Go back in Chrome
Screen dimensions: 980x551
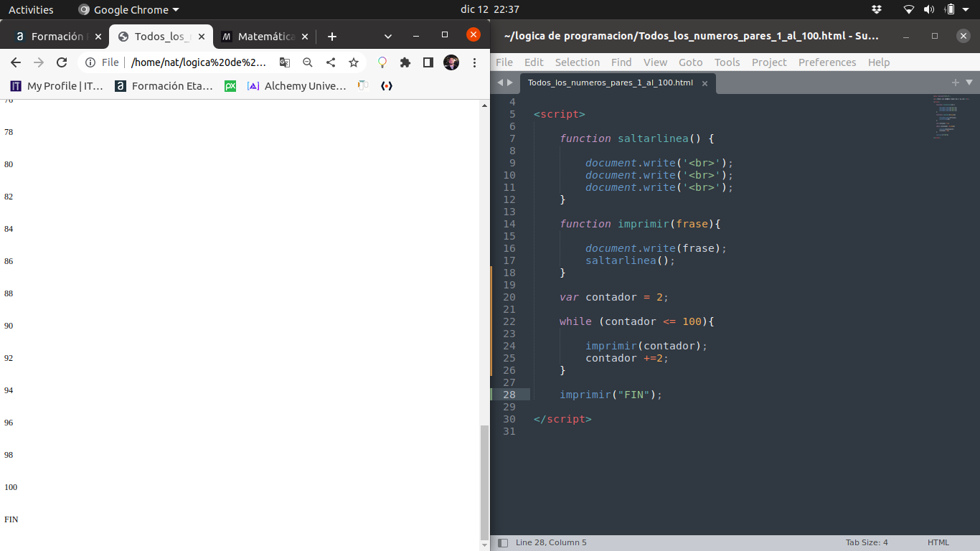[x=16, y=62]
